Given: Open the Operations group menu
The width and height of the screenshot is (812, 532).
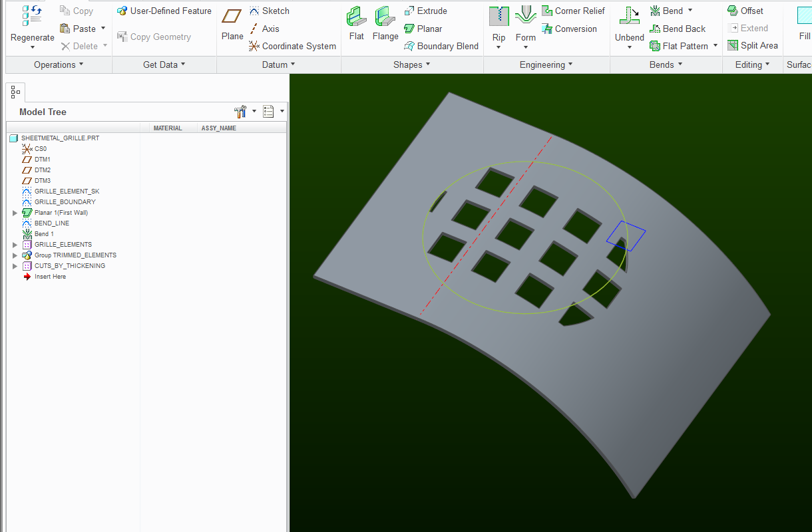Looking at the screenshot, I should [x=59, y=65].
